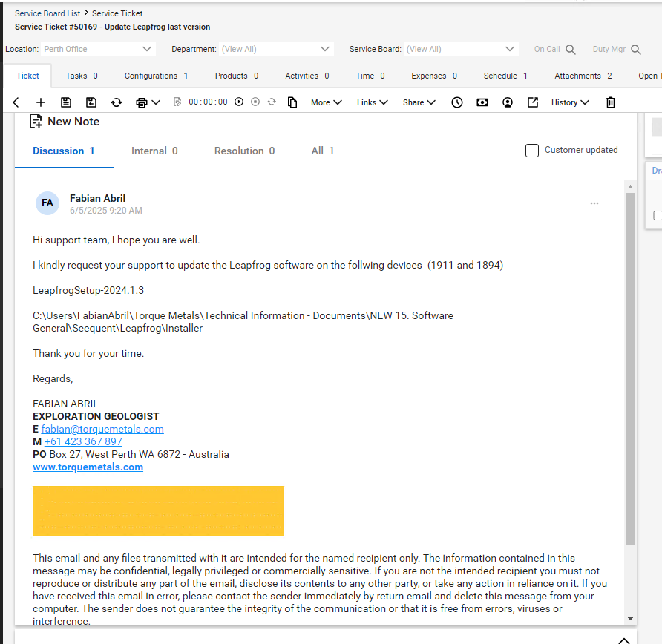Open the print options dropdown arrow
The height and width of the screenshot is (644, 662).
[x=156, y=102]
